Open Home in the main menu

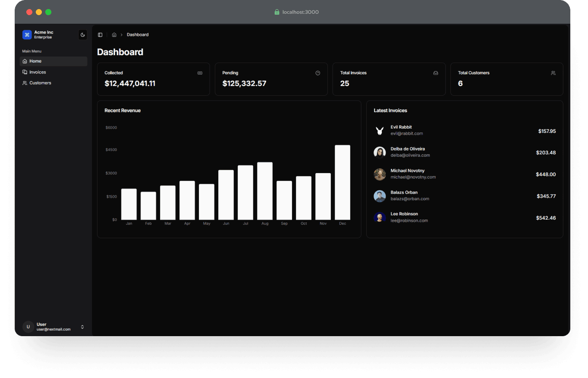(53, 61)
